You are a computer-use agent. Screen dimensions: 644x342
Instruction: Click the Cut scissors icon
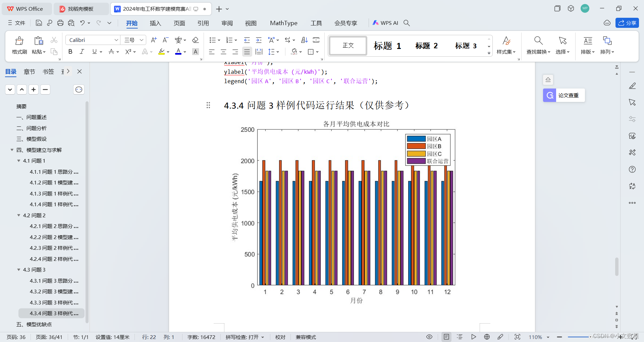pyautogui.click(x=54, y=40)
